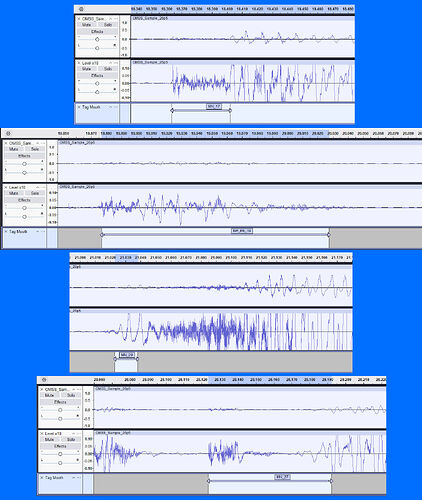Open Level x10 track name dropdown, second panel
The height and width of the screenshot is (500, 422).
(17, 187)
